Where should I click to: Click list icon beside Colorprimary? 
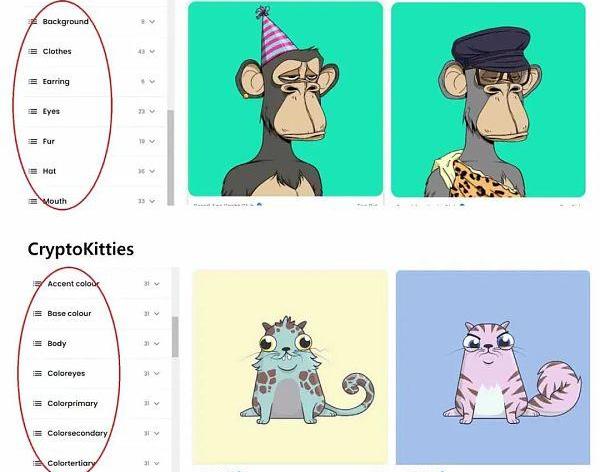click(37, 403)
